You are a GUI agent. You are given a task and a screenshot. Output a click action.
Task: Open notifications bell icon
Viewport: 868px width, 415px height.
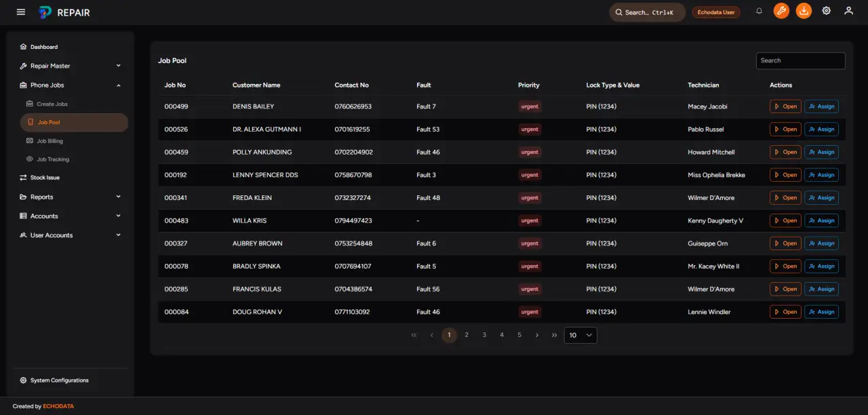click(x=759, y=12)
